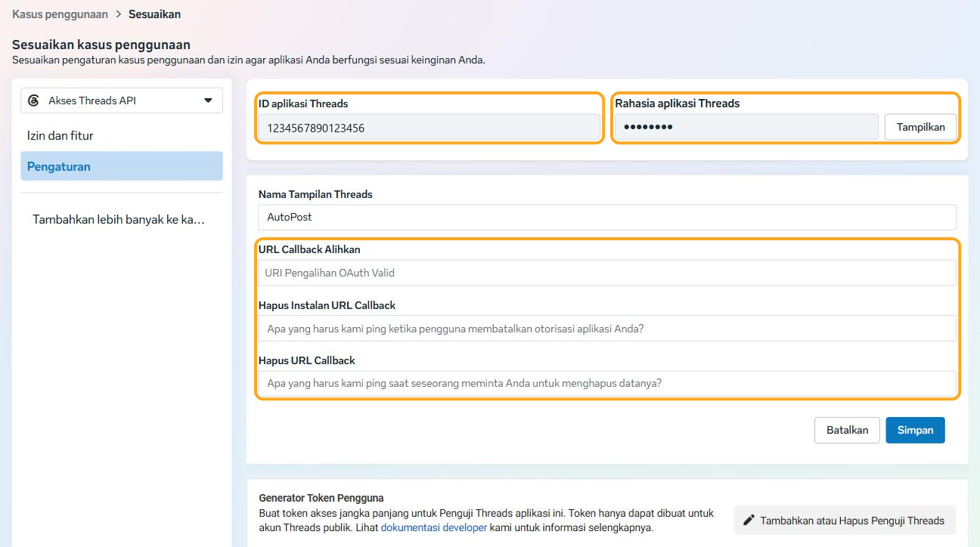Image resolution: width=980 pixels, height=547 pixels.
Task: Click the Threads logo icon in dropdown
Action: (x=33, y=100)
